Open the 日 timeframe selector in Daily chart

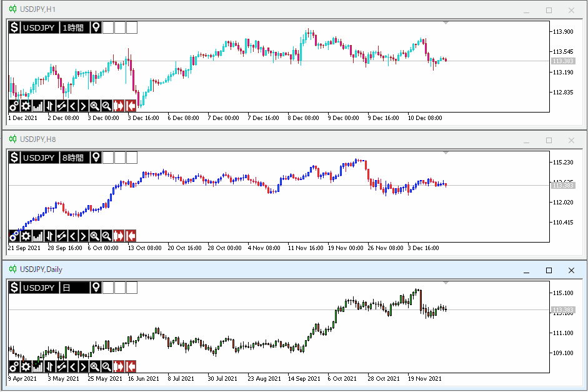74,288
